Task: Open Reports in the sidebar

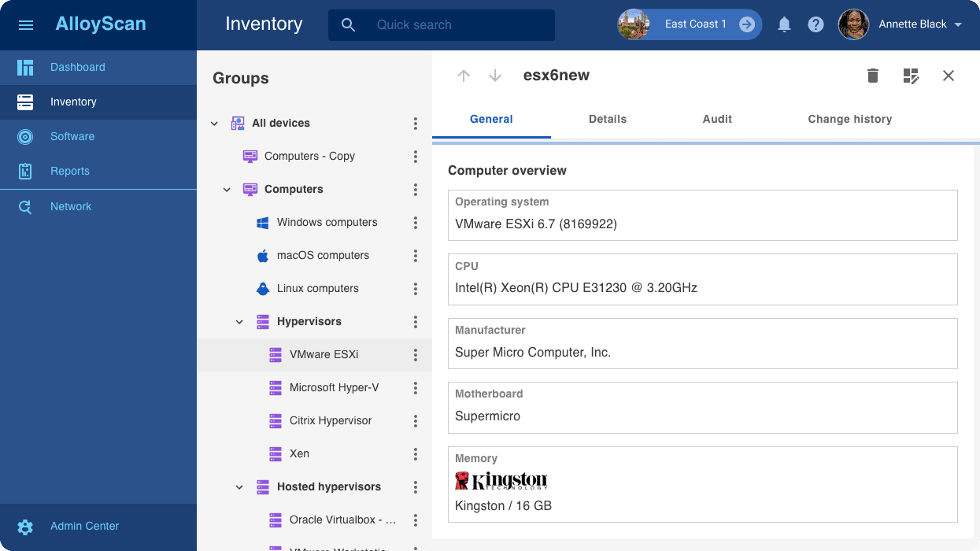Action: pyautogui.click(x=70, y=172)
